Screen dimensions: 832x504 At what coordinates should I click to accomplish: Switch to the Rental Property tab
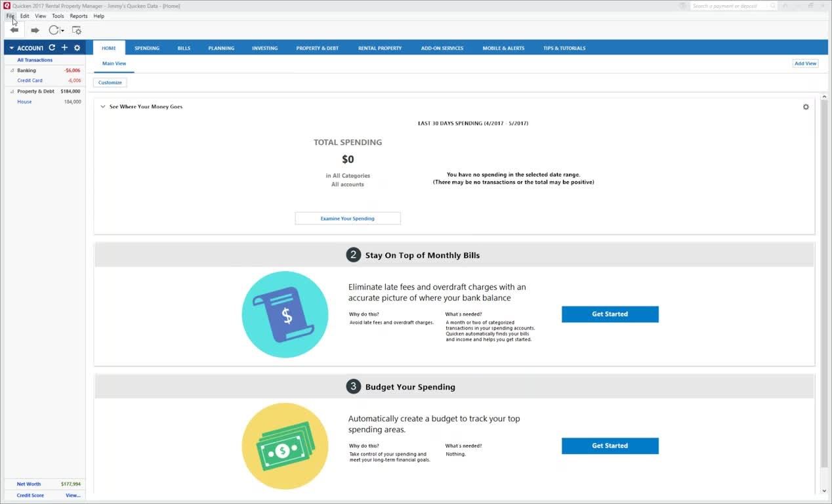(379, 48)
